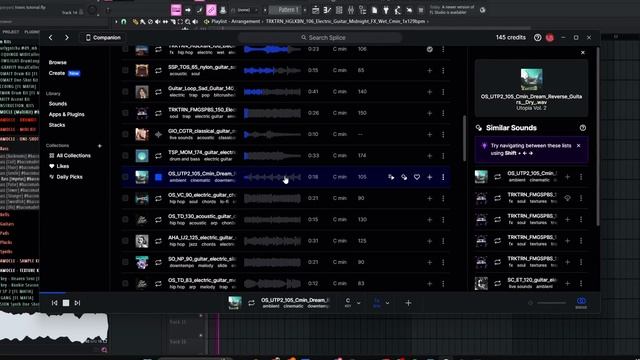Image resolution: width=640 pixels, height=360 pixels.
Task: Seek in OS_UTP2_105_Cmin_Dream row waveform
Action: pos(272,177)
